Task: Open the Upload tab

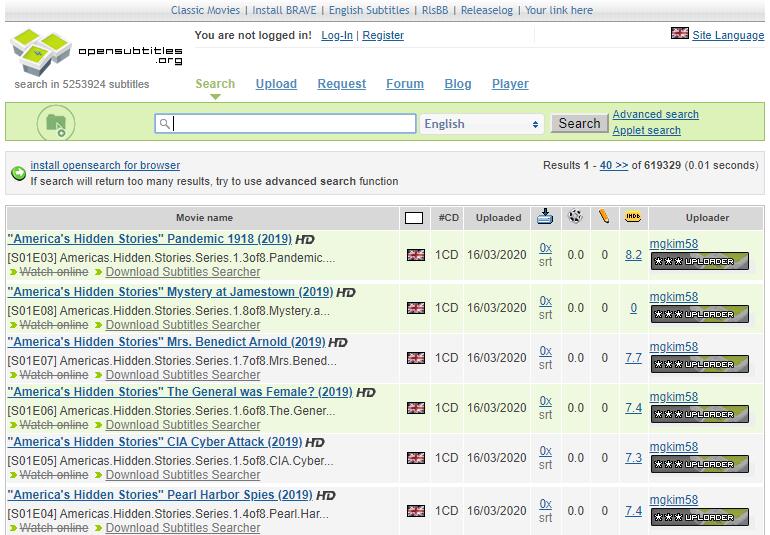Action: [276, 84]
